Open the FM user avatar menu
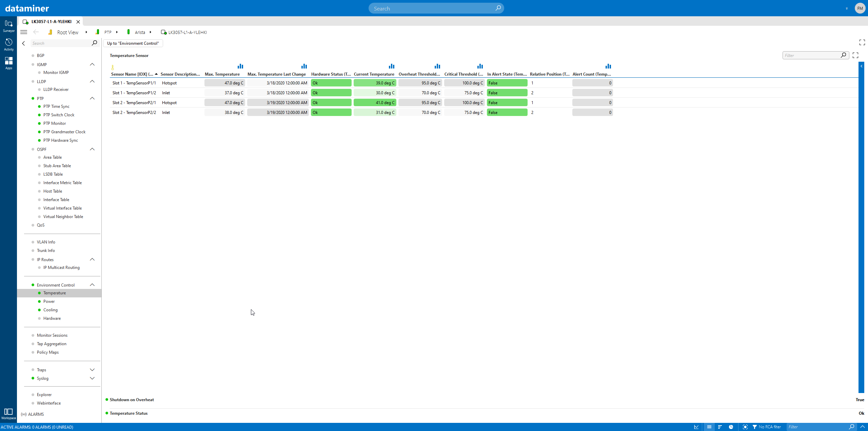Viewport: 868px width, 431px height. coord(860,8)
